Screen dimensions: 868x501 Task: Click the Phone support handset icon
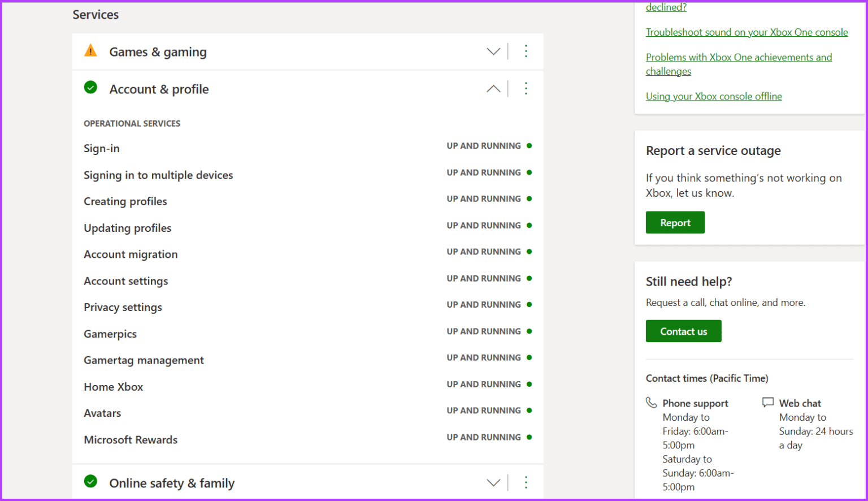click(652, 403)
